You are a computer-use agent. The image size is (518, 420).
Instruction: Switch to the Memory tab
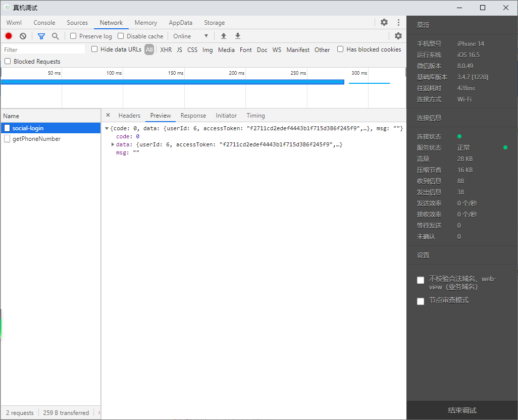146,22
